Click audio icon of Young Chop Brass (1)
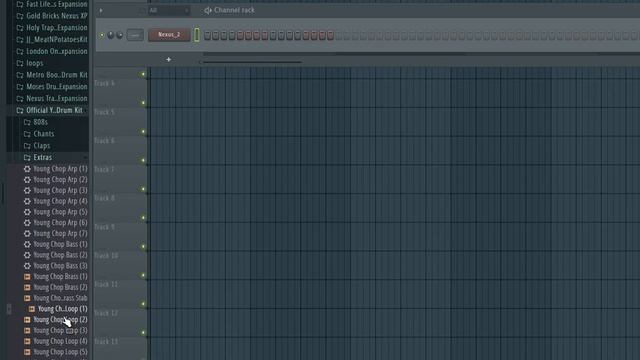640x360 pixels. (x=27, y=277)
